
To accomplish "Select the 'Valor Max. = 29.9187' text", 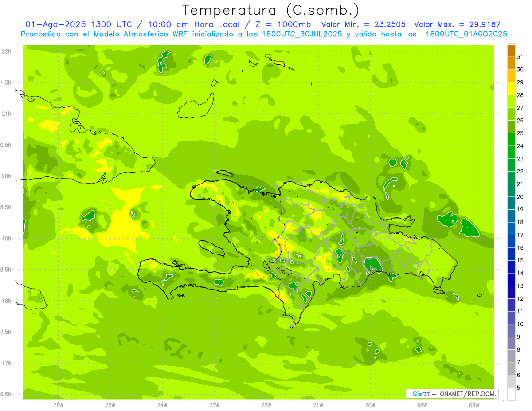I will click(457, 24).
